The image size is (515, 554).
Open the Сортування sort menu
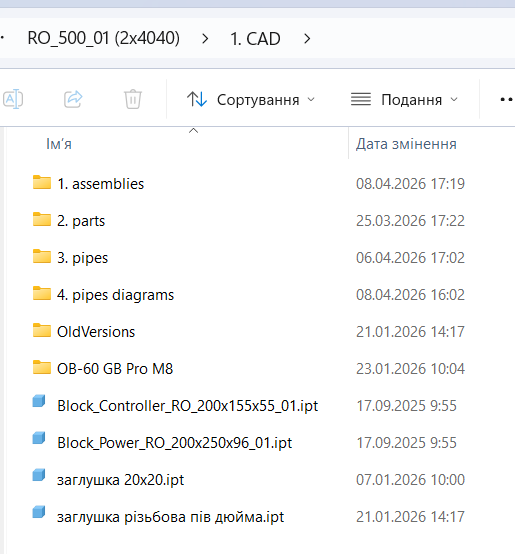[x=250, y=100]
